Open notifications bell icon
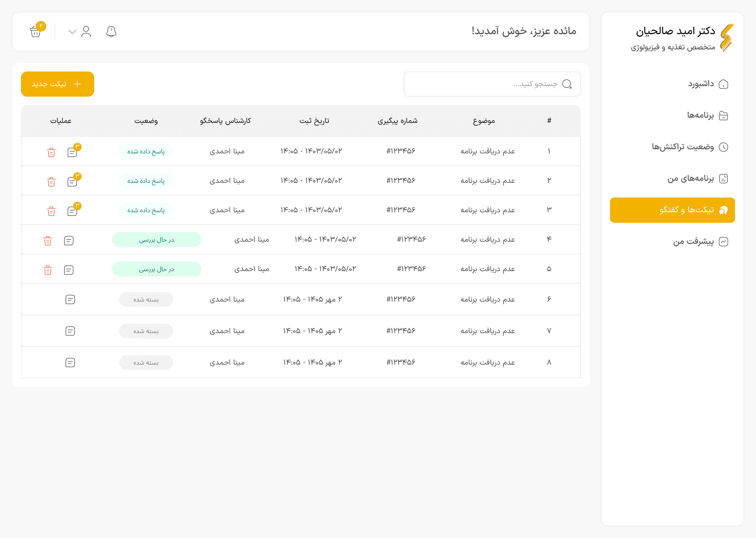Viewport: 756px width, 538px height. 111,32
